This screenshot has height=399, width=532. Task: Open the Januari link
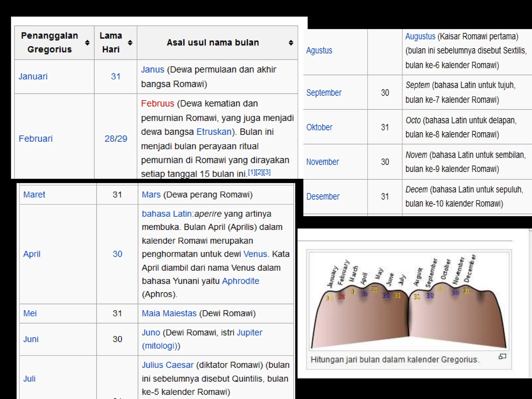click(x=33, y=76)
